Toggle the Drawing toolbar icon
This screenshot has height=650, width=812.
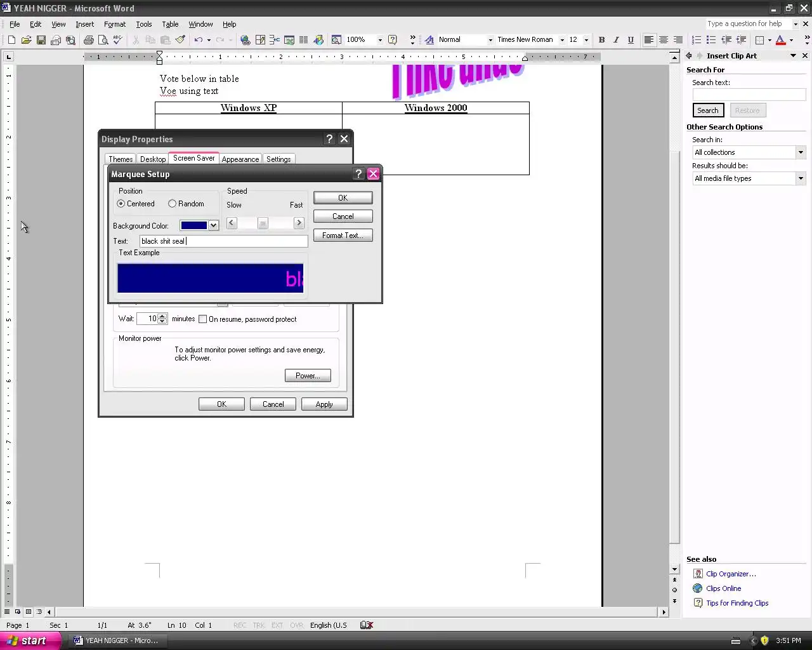[x=318, y=39]
